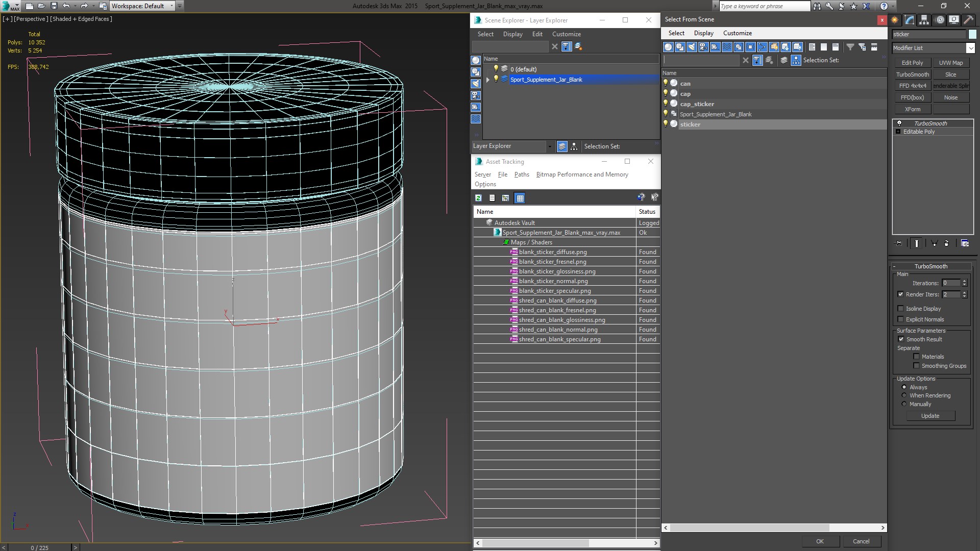
Task: Toggle the Render Iters checkbox
Action: pos(900,294)
